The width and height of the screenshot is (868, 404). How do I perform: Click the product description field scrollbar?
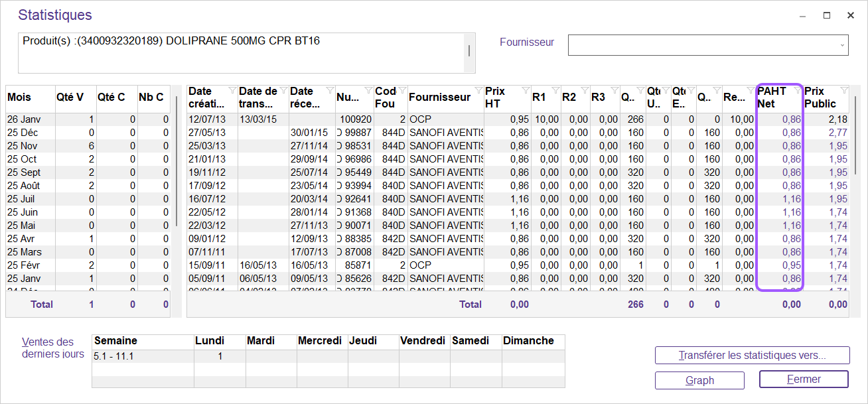coord(469,50)
